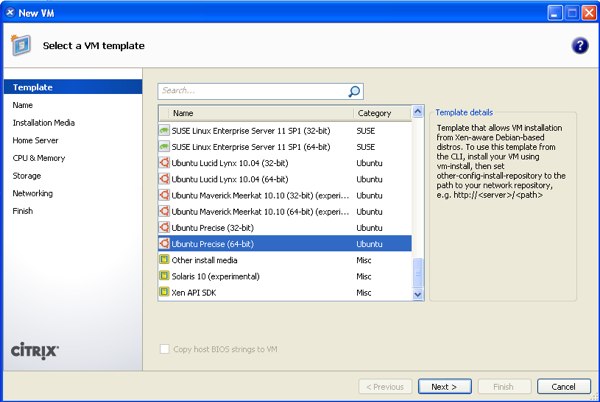Click SUSE category of SP1 (32-bit) row
The width and height of the screenshot is (600, 402).
(365, 131)
